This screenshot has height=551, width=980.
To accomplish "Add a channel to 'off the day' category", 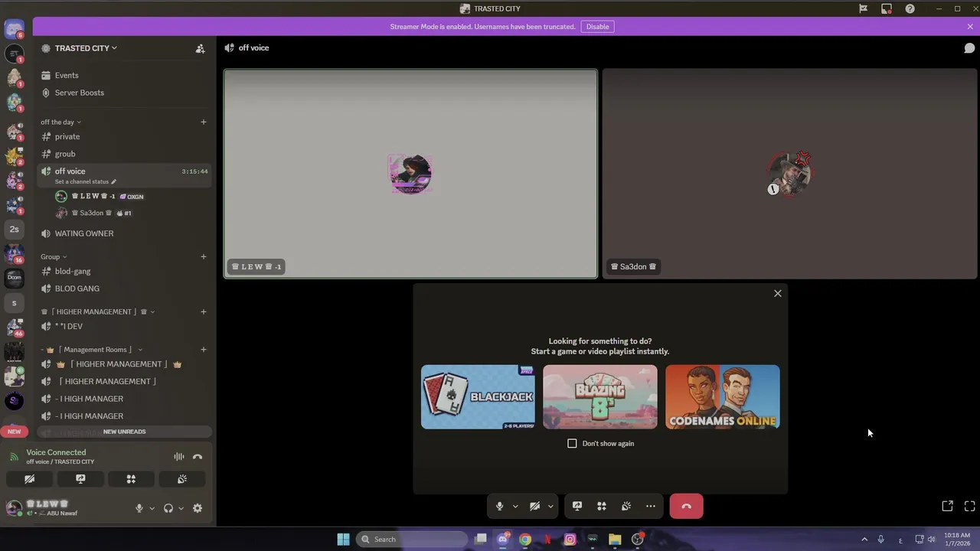I will click(203, 122).
